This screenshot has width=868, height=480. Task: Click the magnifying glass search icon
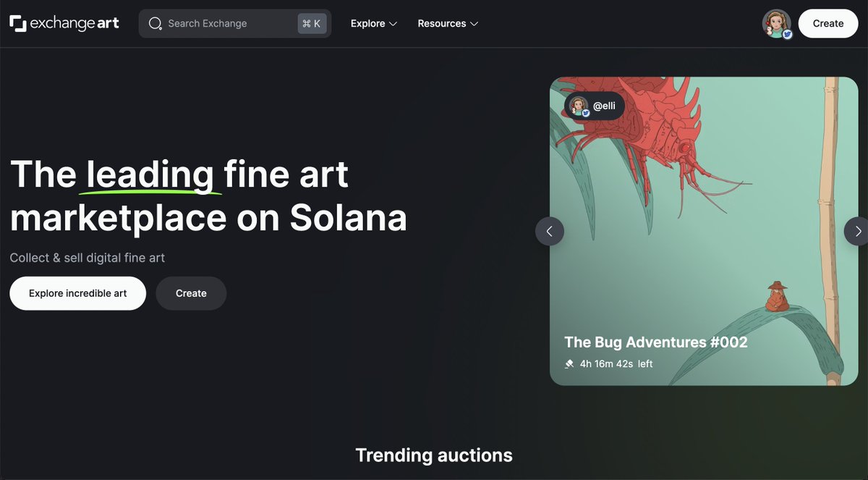155,23
